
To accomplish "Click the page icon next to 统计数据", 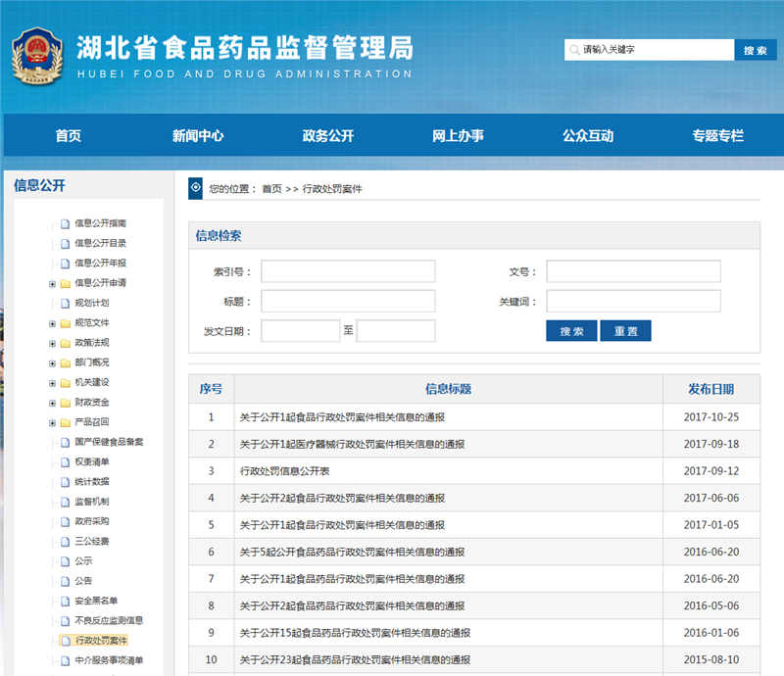I will pyautogui.click(x=65, y=482).
